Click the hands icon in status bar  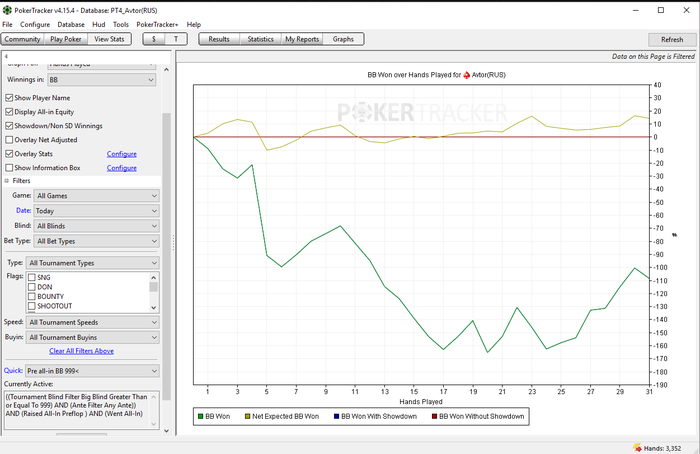pyautogui.click(x=637, y=447)
